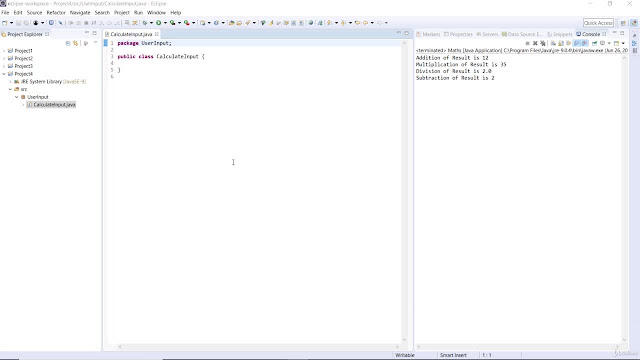Select CalculateInput.java in Project Explorer
640x360 pixels.
tap(51, 104)
